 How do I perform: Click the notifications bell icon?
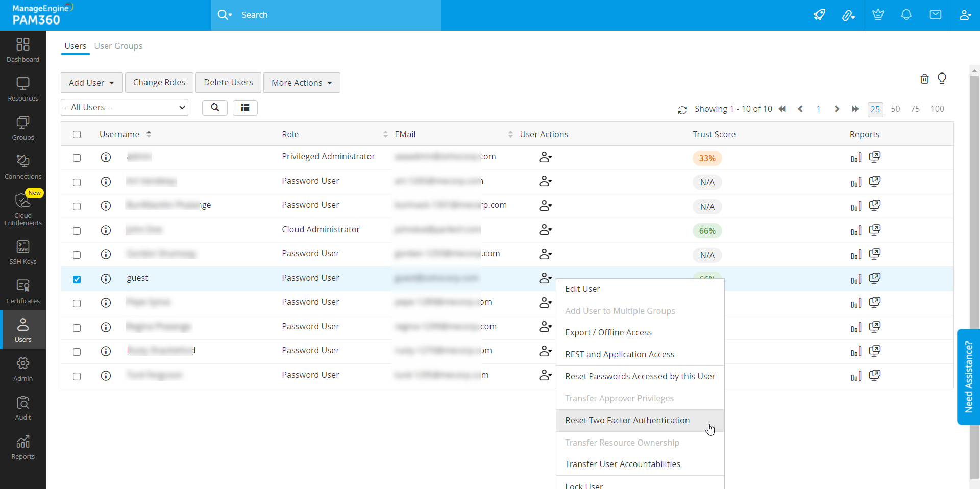point(906,15)
